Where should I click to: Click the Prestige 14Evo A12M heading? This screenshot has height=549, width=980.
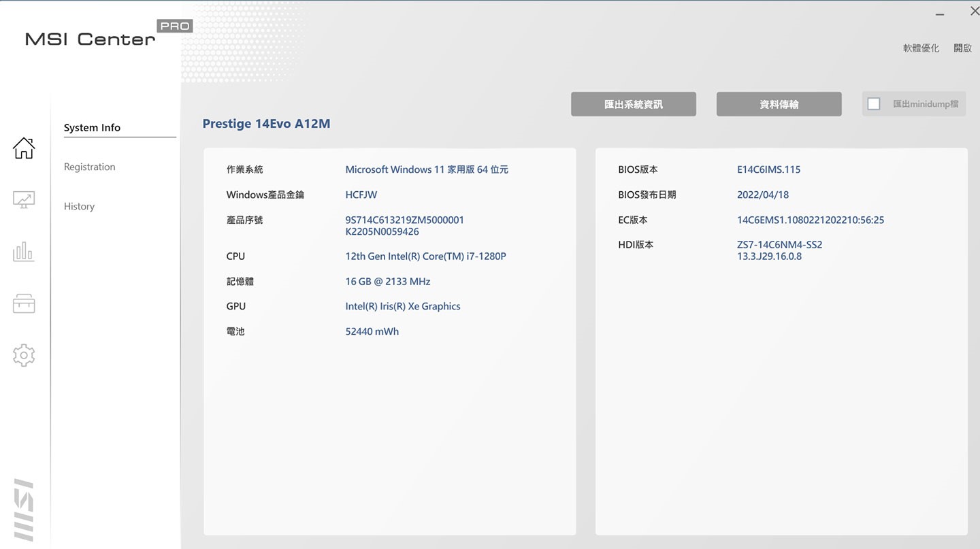[x=266, y=124]
